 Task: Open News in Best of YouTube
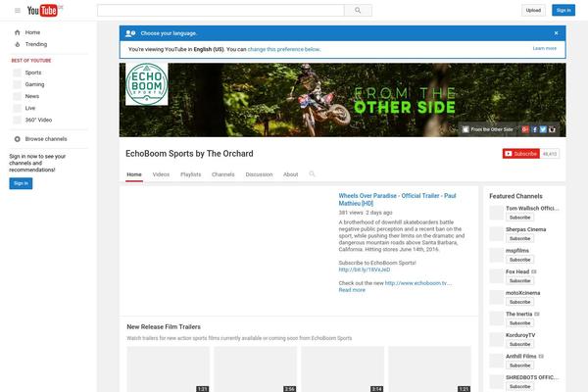pos(32,96)
